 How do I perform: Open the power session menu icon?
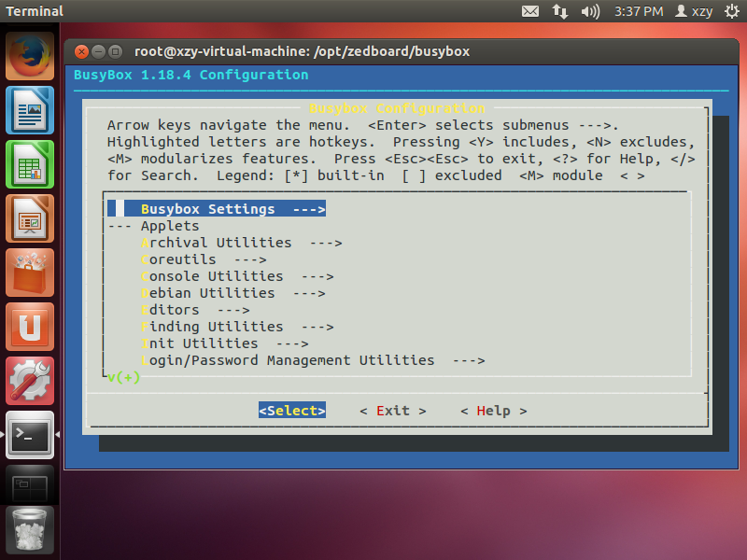[x=732, y=11]
